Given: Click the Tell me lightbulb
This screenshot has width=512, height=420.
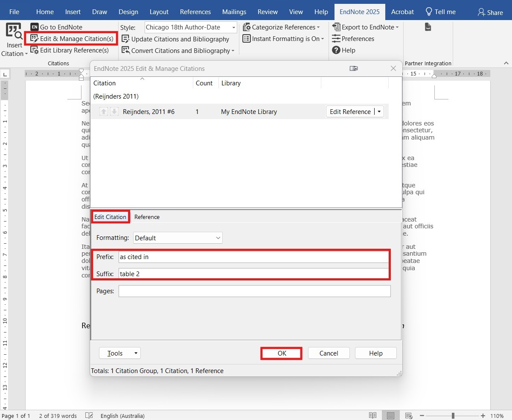Looking at the screenshot, I should [x=429, y=12].
